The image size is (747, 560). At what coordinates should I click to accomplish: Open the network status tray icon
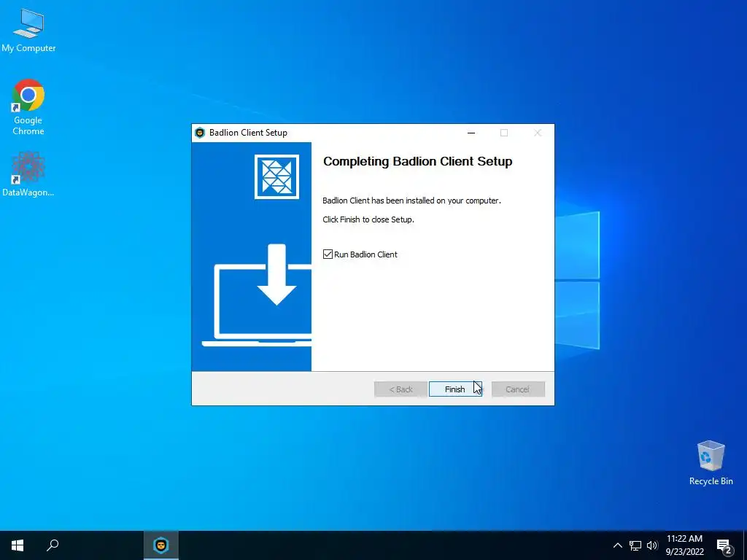pos(635,545)
